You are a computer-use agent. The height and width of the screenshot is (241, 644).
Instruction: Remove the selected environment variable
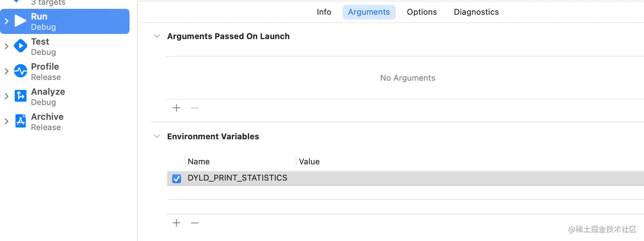[195, 223]
